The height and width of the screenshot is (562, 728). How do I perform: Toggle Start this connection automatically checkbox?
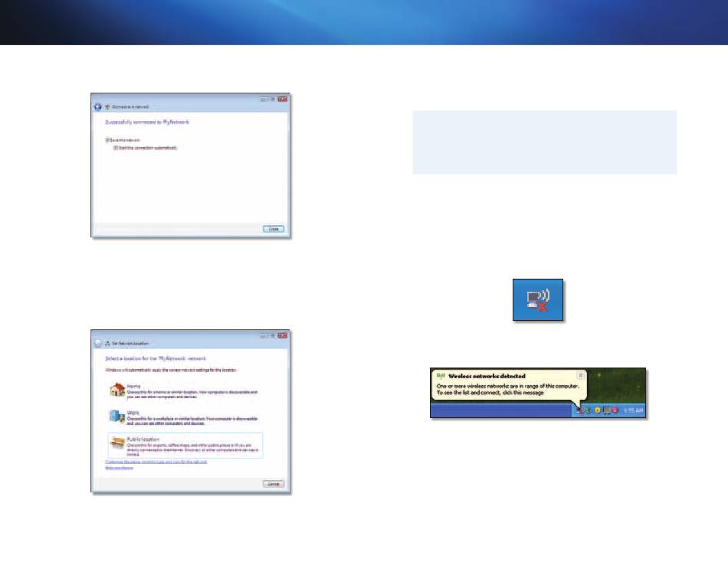tap(116, 148)
